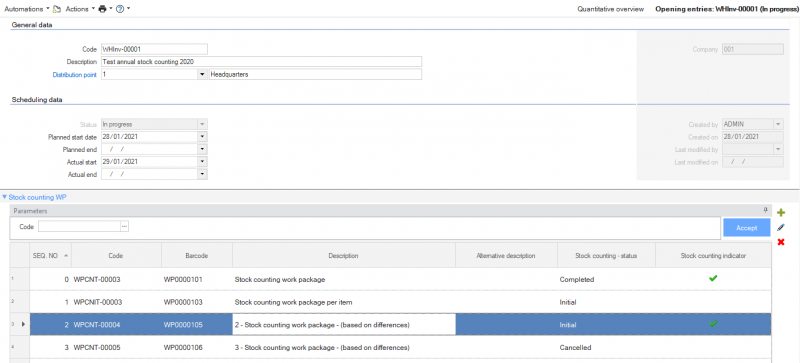Click the pin icon on Parameters bar
This screenshot has height=363, width=800.
pyautogui.click(x=765, y=210)
